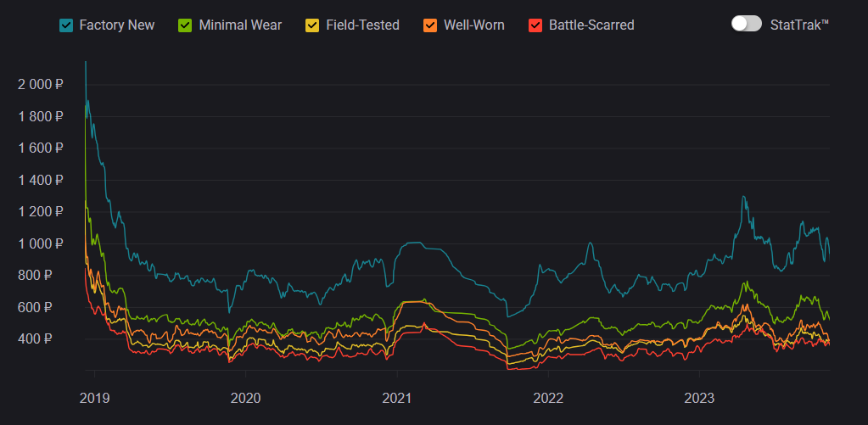Image resolution: width=868 pixels, height=425 pixels.
Task: Click the Factory New legend label
Action: [x=117, y=25]
